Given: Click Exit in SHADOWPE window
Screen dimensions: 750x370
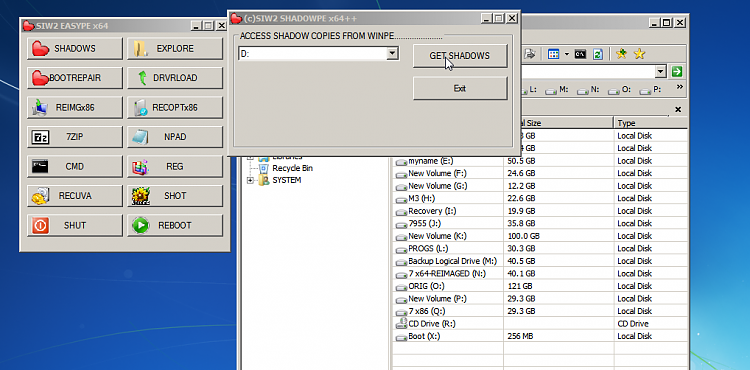Looking at the screenshot, I should (460, 88).
